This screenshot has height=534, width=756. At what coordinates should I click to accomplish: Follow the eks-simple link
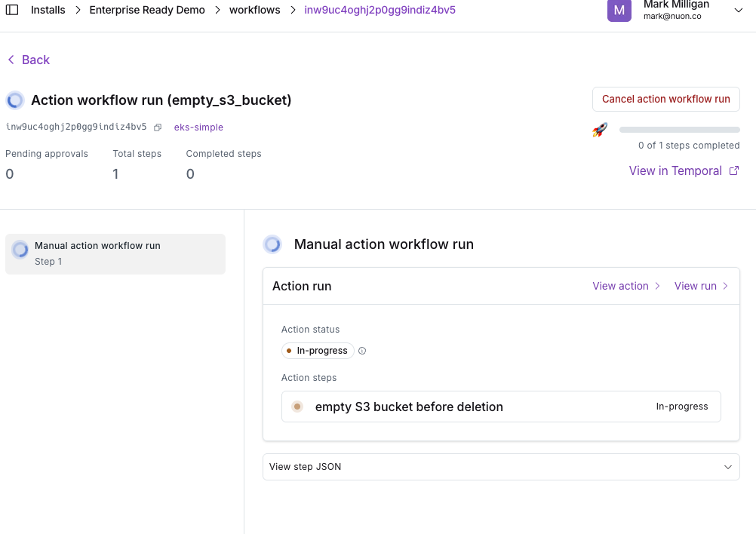(x=198, y=127)
